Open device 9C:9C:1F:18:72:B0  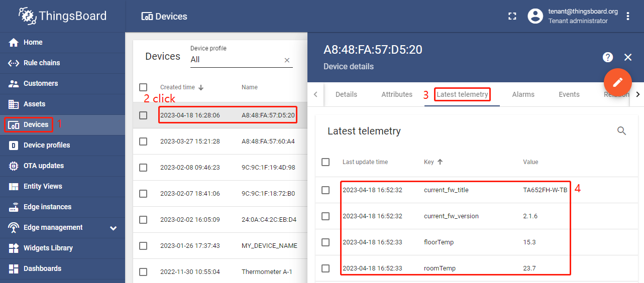tap(268, 194)
